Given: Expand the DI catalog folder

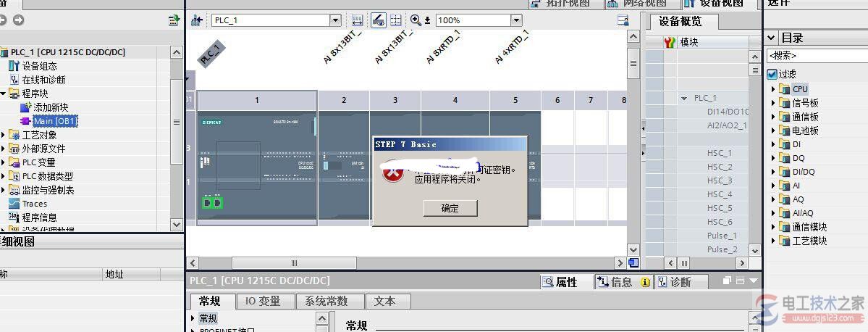Looking at the screenshot, I should pos(773,144).
